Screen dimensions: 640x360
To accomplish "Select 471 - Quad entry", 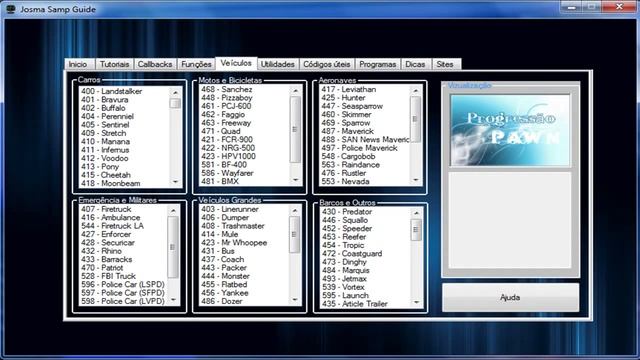I will point(221,131).
